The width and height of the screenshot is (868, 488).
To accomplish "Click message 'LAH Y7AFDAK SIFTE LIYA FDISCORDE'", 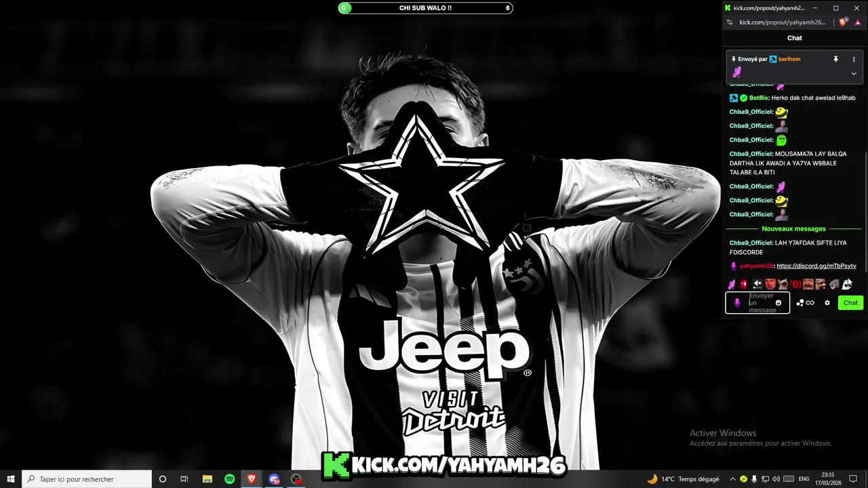I will [788, 247].
